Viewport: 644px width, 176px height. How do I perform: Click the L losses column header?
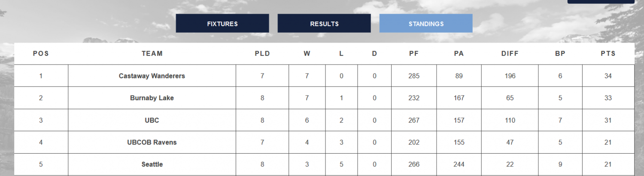click(x=341, y=54)
